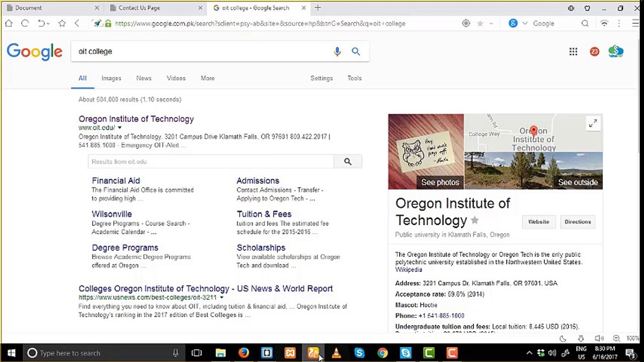Open Oregon Institute of Technology result link
This screenshot has width=644, height=362.
(x=136, y=119)
